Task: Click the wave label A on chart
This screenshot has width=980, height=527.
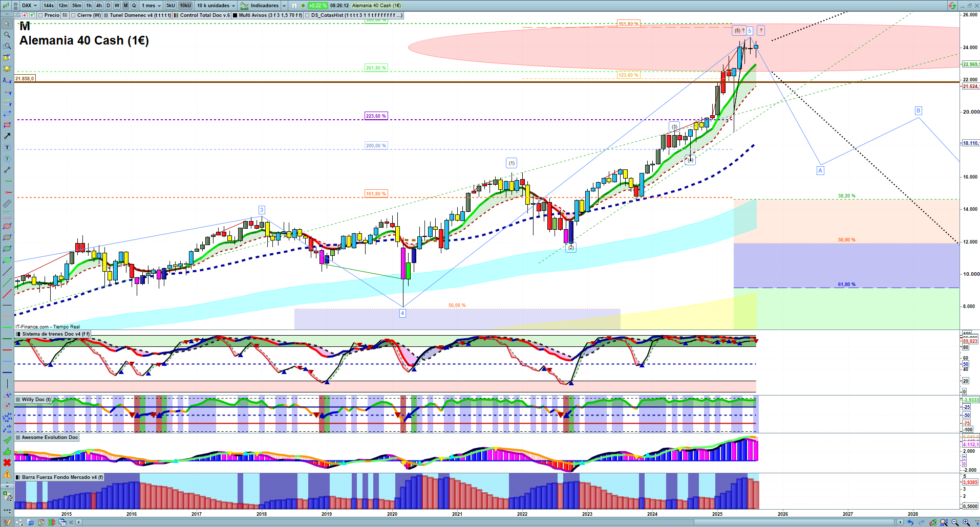Action: point(820,170)
